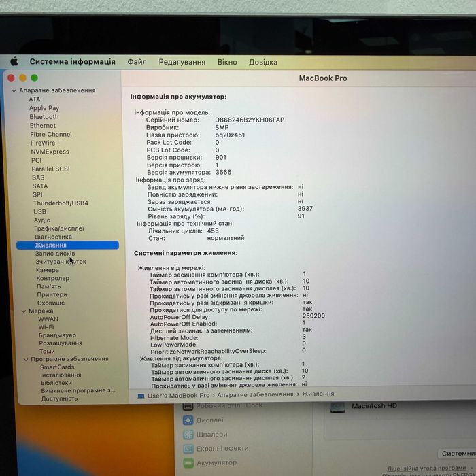
Task: Open the Системна інформація app menu
Action: (x=72, y=62)
